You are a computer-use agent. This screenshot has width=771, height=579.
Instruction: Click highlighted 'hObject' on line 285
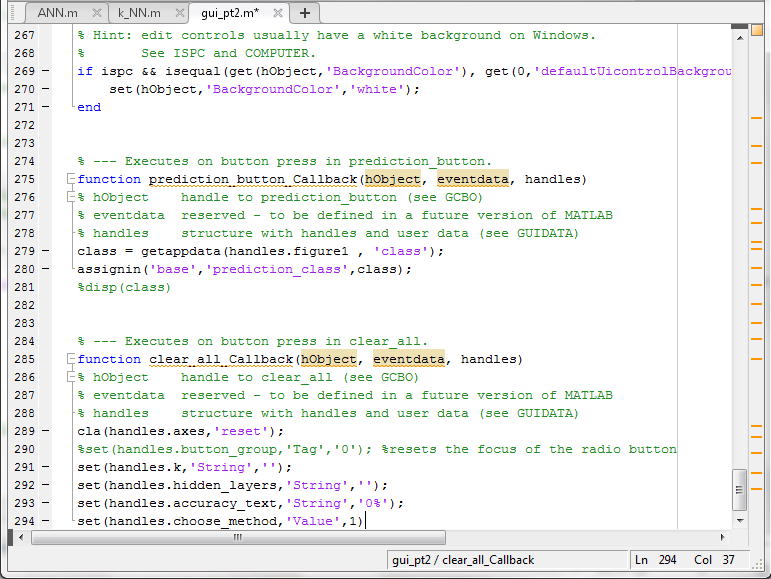[x=329, y=359]
